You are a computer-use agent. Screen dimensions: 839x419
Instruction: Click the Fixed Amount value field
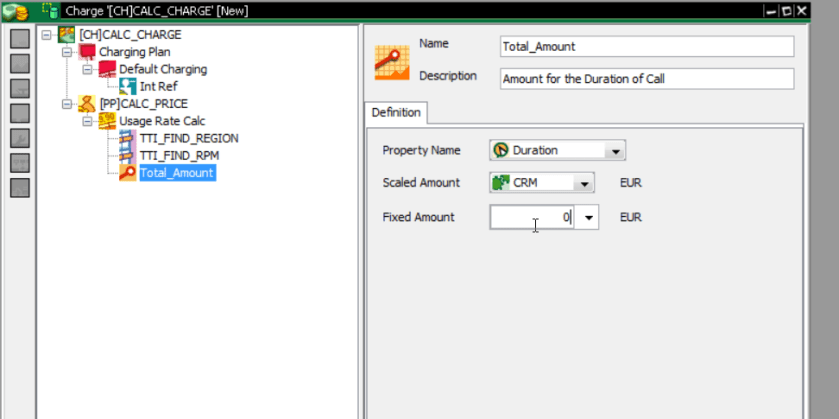532,217
